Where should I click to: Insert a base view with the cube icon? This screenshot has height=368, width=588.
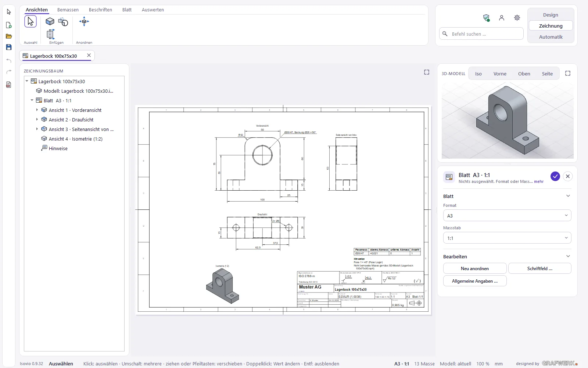click(50, 22)
